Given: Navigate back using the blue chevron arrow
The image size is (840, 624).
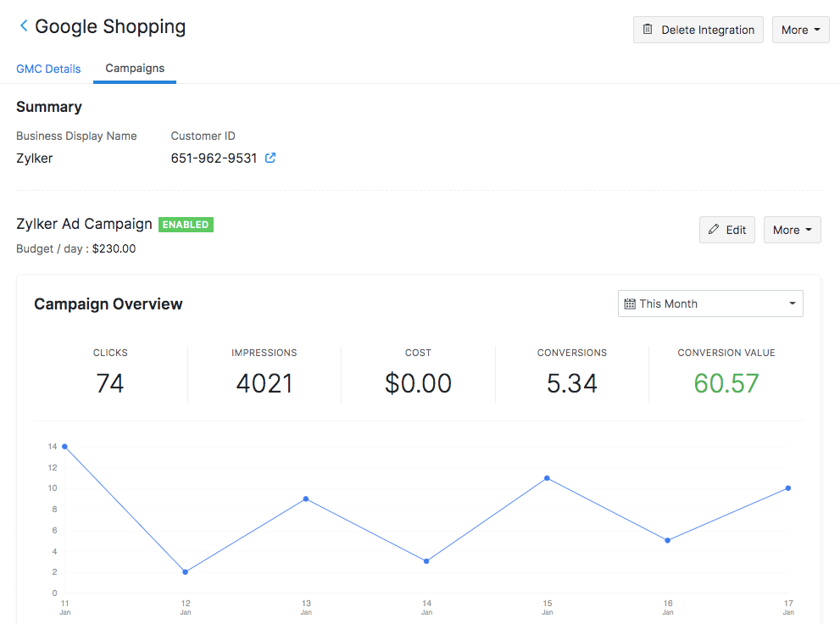Looking at the screenshot, I should pyautogui.click(x=23, y=25).
